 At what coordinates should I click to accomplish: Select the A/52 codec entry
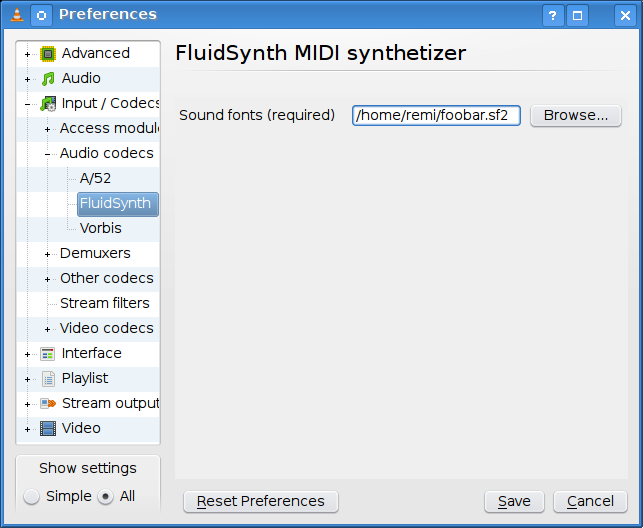pyautogui.click(x=95, y=179)
